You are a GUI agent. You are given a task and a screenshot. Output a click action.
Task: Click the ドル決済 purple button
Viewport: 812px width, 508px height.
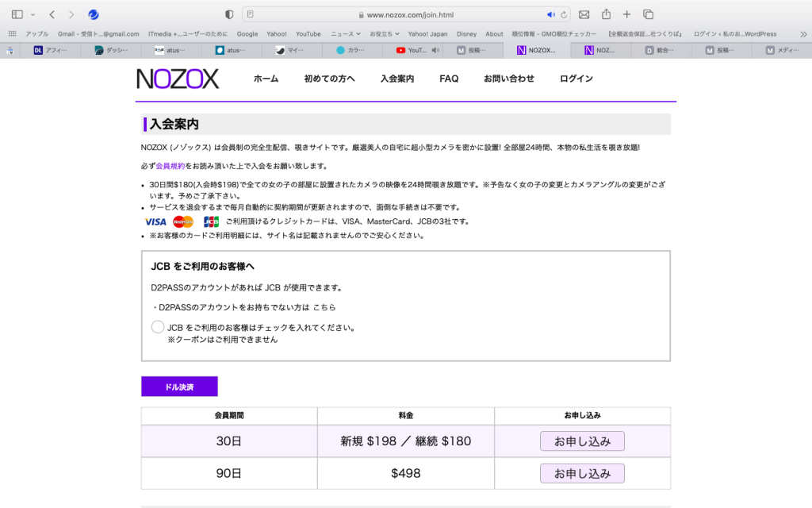pyautogui.click(x=179, y=387)
